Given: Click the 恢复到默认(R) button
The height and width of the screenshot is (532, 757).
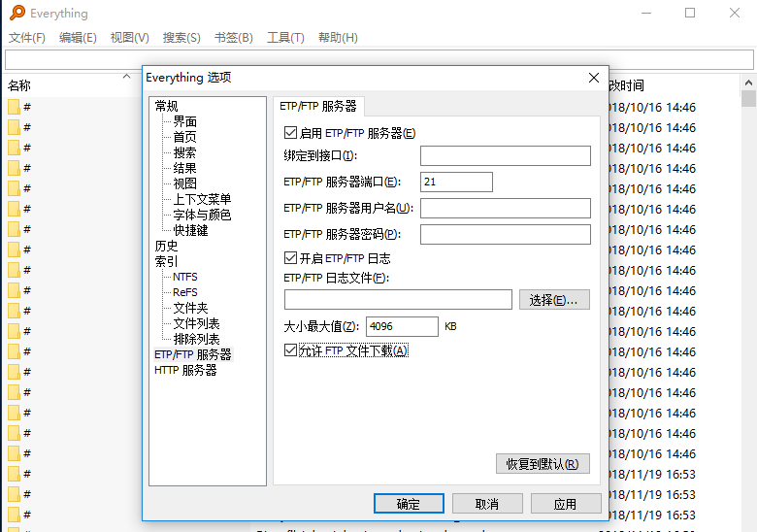Looking at the screenshot, I should click(x=543, y=464).
